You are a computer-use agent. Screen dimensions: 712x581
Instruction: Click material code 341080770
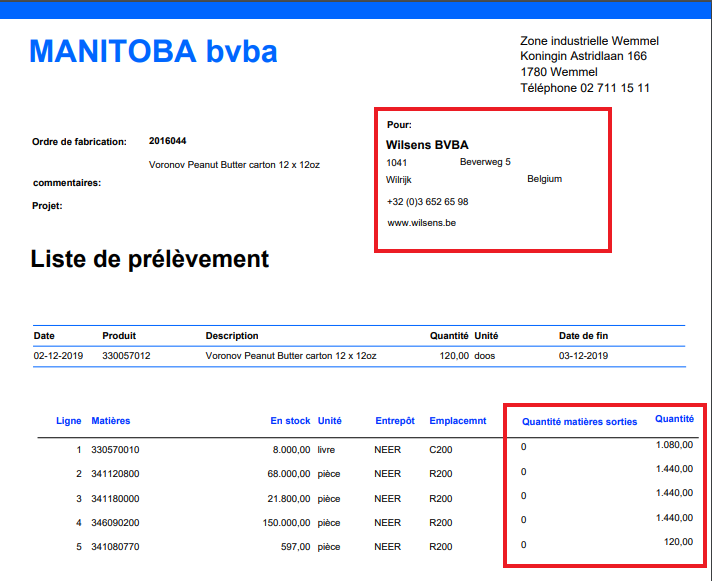[115, 547]
